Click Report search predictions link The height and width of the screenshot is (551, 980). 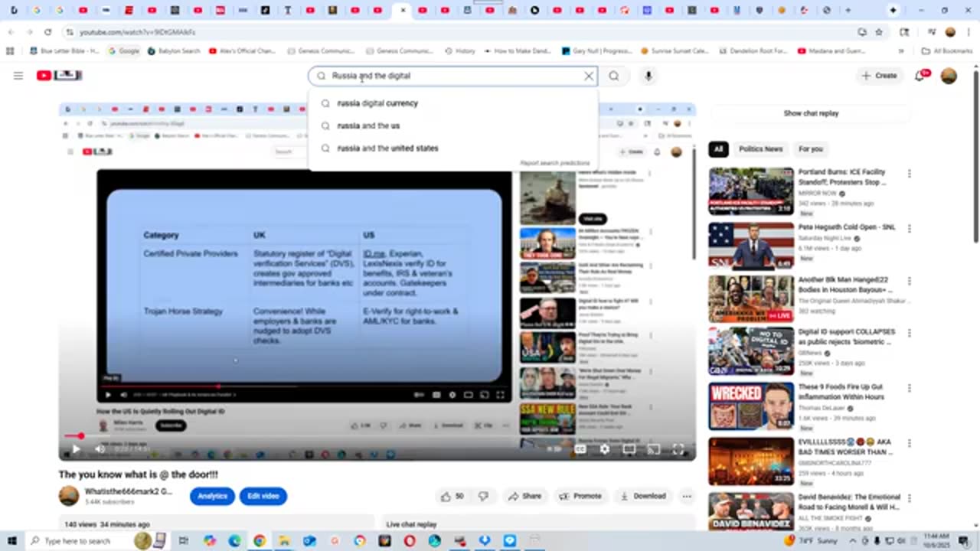click(555, 163)
